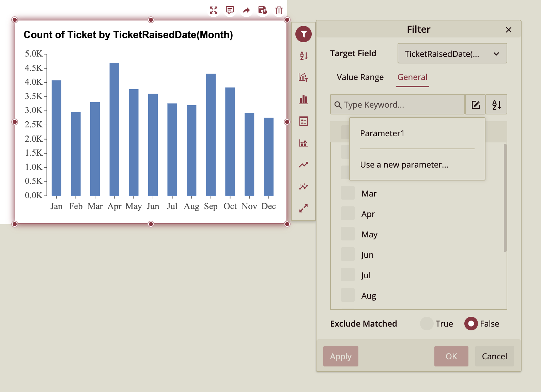
Task: Open the Target Field dropdown
Action: tap(452, 53)
